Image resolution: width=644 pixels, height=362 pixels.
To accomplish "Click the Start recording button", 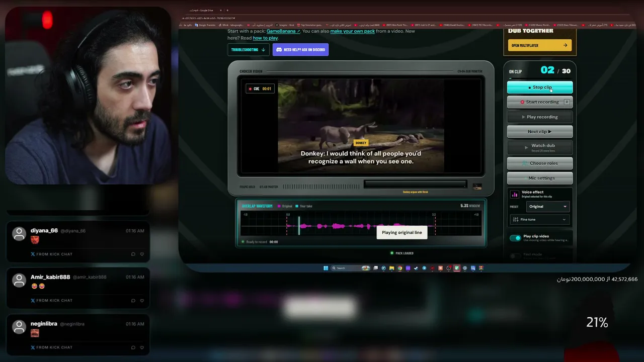I will pos(540,102).
